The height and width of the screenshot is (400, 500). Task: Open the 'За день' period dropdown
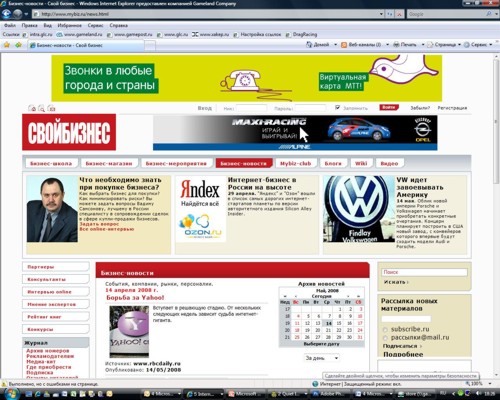(321, 358)
